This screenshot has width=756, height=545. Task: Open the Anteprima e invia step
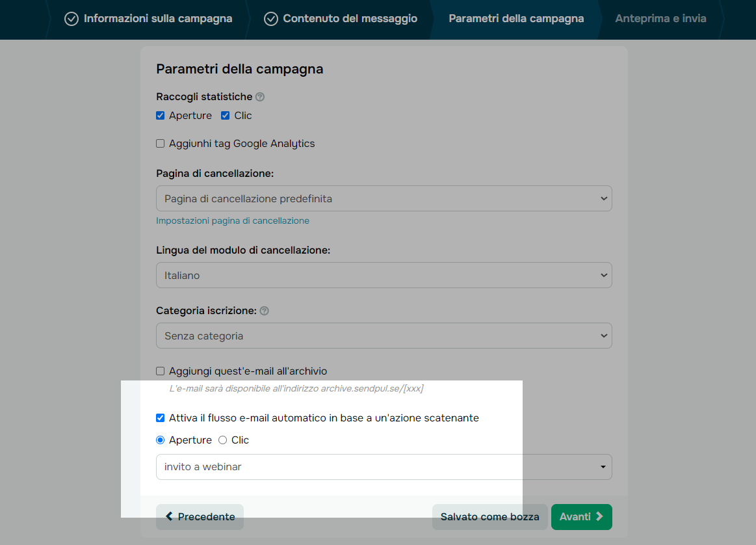[x=660, y=19]
